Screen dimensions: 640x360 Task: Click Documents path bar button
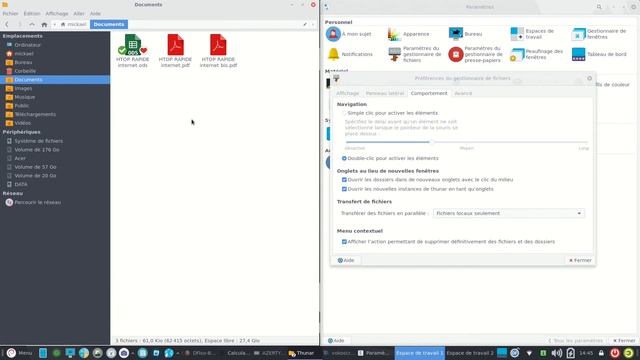tap(109, 24)
